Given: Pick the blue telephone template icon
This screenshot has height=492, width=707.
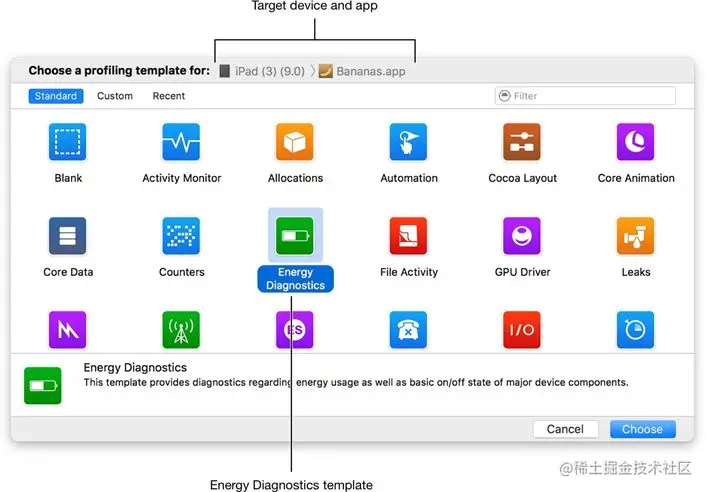Looking at the screenshot, I should point(409,330).
